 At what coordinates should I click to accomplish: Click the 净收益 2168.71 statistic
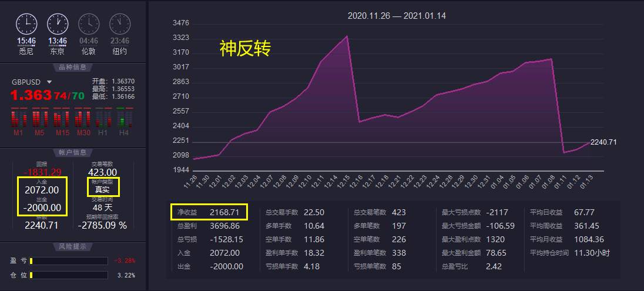(x=209, y=212)
